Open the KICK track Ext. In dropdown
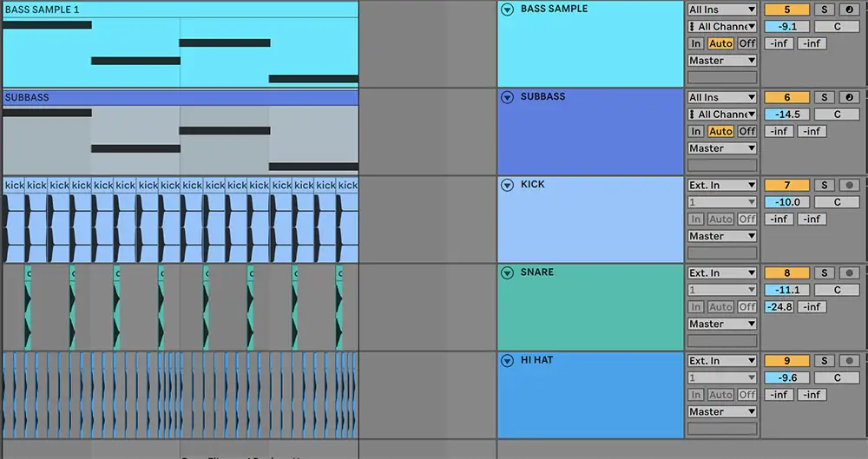 click(722, 185)
